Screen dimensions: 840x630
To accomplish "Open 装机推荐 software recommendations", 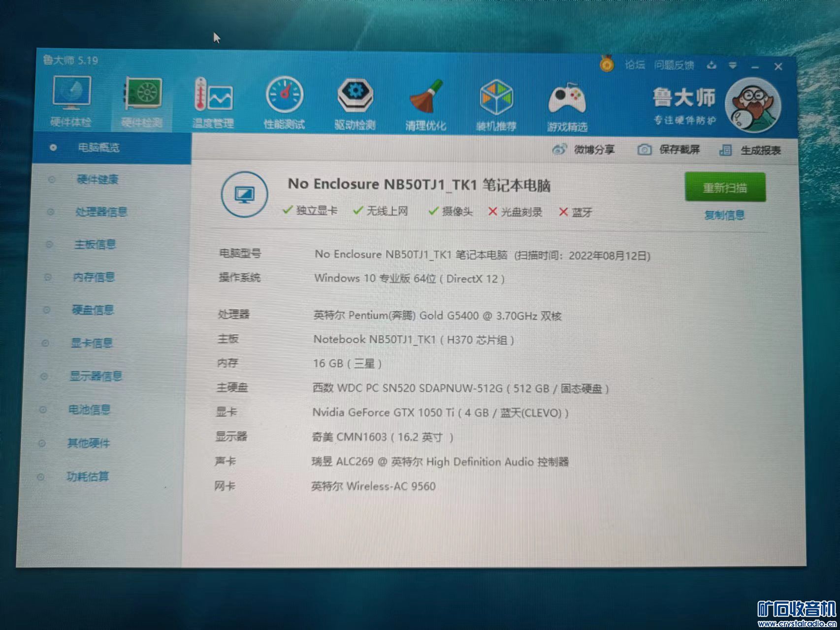I will [x=496, y=106].
